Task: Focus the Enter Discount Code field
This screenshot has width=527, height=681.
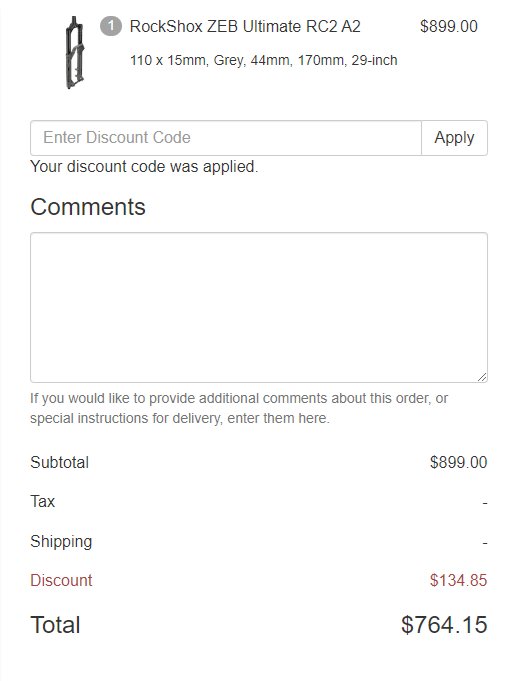Action: [226, 138]
